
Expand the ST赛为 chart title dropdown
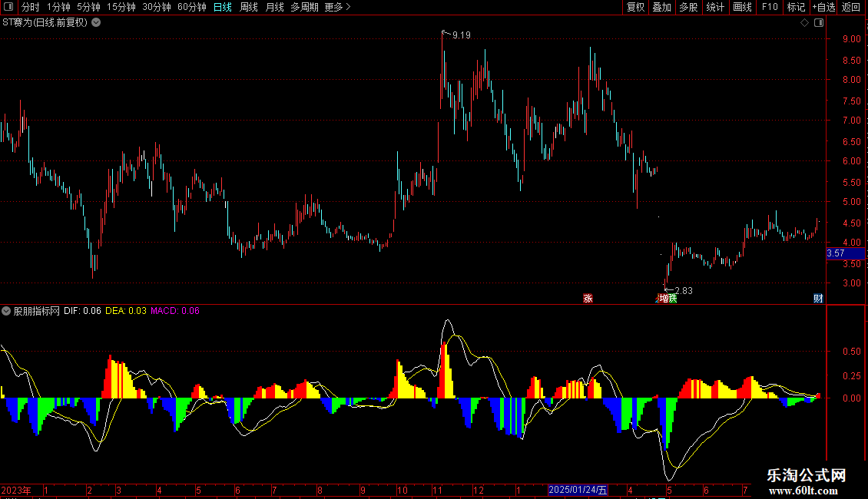[x=96, y=23]
